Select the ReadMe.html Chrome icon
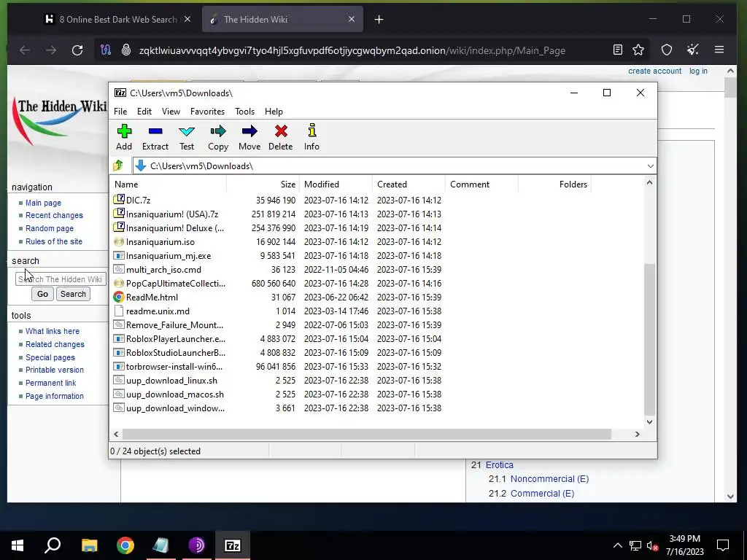 pos(119,297)
